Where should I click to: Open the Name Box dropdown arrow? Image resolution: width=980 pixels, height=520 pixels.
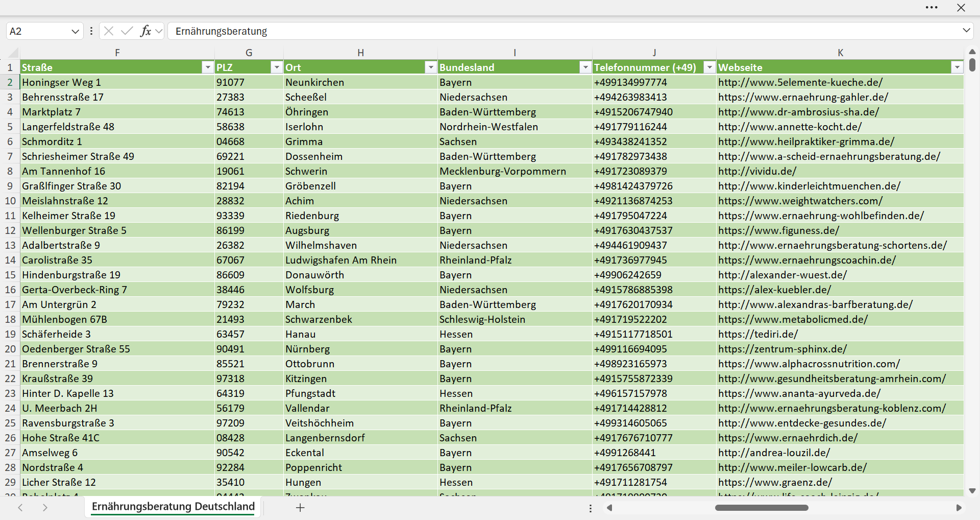pos(75,31)
